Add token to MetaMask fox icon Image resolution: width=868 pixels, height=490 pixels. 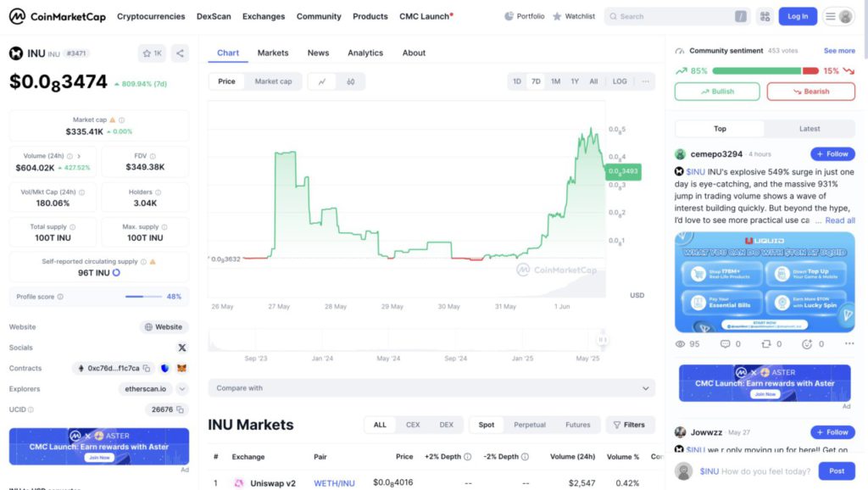click(181, 368)
